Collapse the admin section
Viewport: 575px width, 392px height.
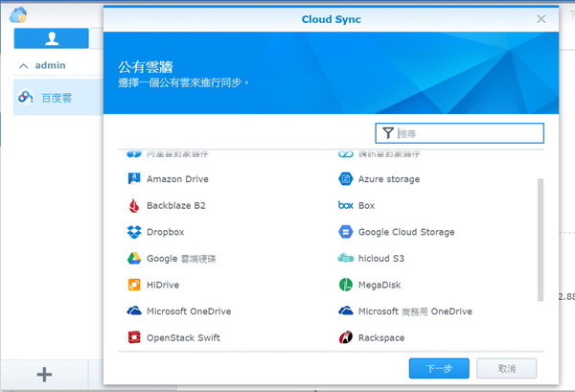[23, 65]
